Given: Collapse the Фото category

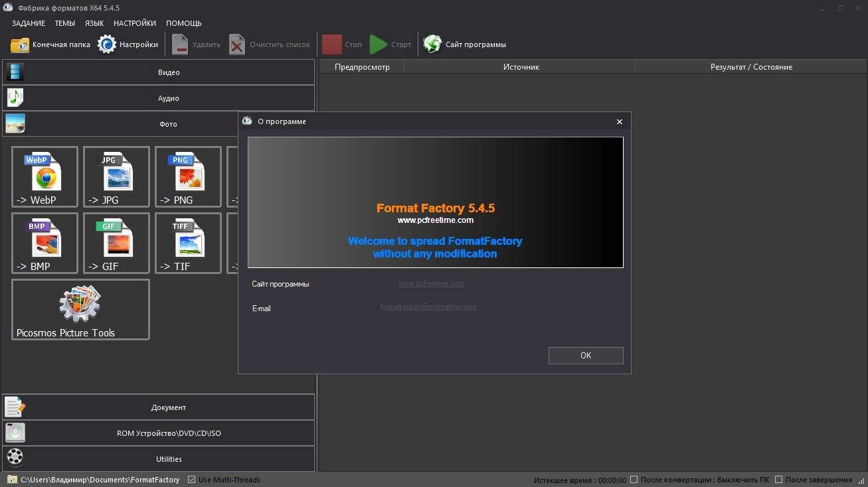Looking at the screenshot, I should (120, 124).
